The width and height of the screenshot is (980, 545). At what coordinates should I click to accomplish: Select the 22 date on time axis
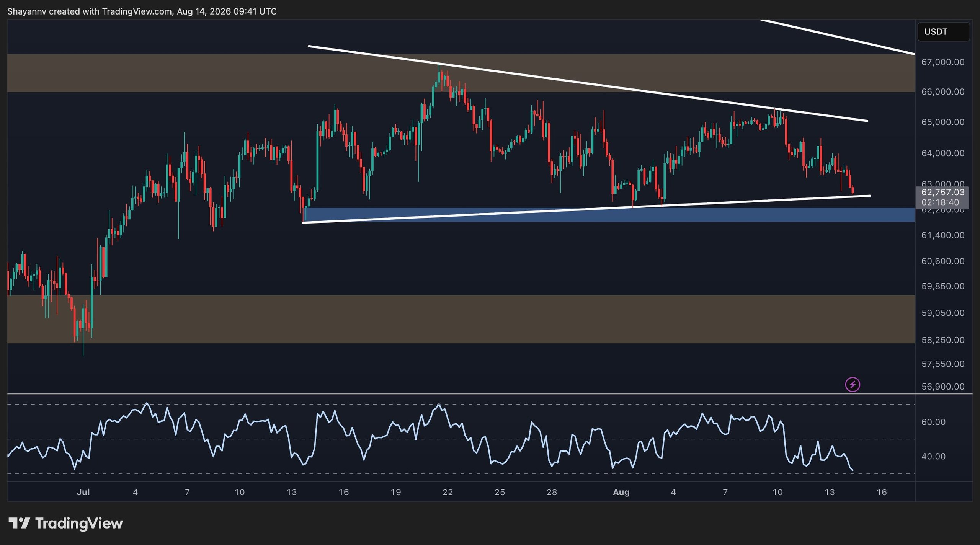click(x=448, y=492)
